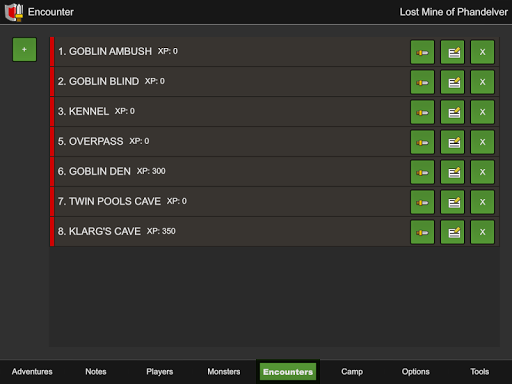Open the Options tab
This screenshot has height=384, width=512.
(416, 372)
